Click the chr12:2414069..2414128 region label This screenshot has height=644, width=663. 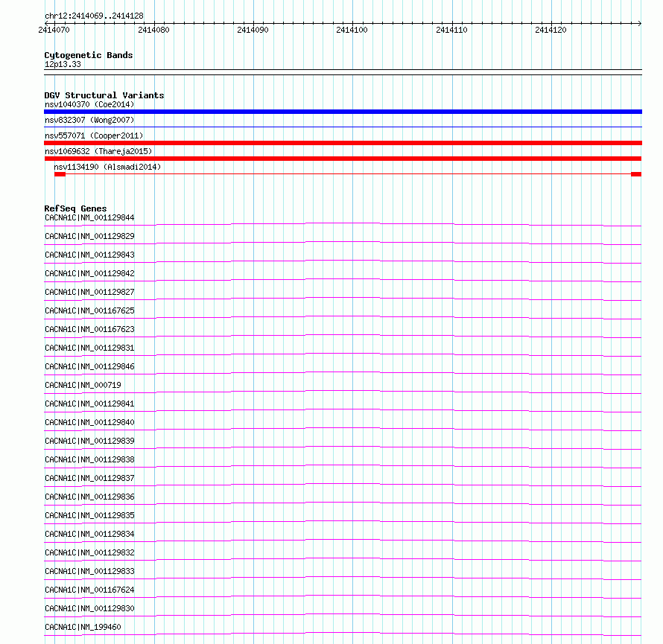tap(94, 16)
